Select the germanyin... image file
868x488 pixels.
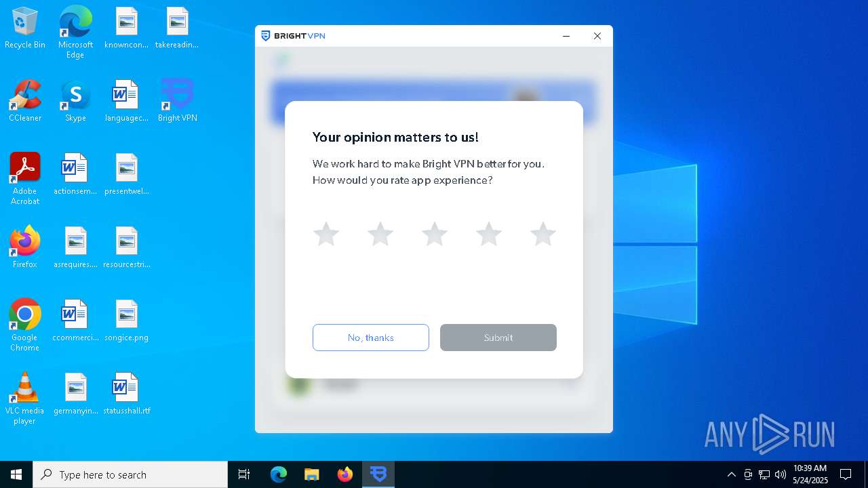coord(75,394)
